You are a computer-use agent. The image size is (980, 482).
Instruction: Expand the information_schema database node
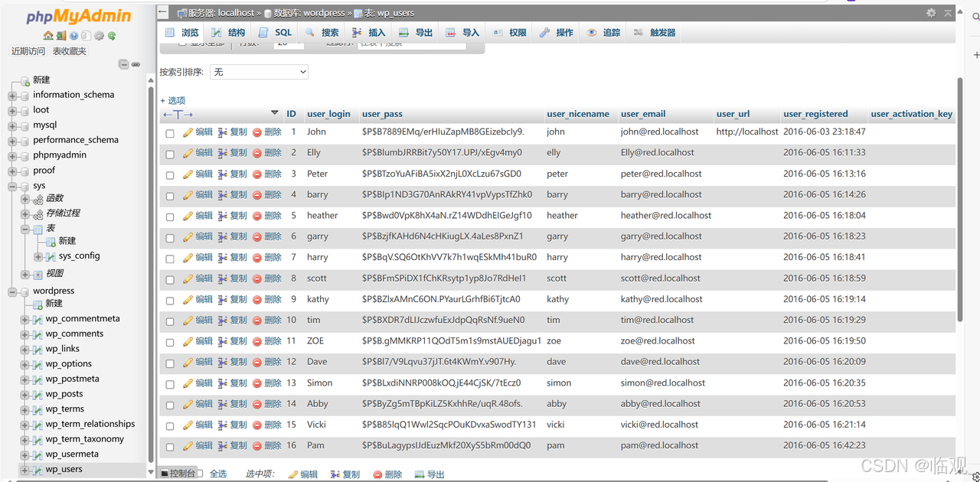click(x=12, y=96)
